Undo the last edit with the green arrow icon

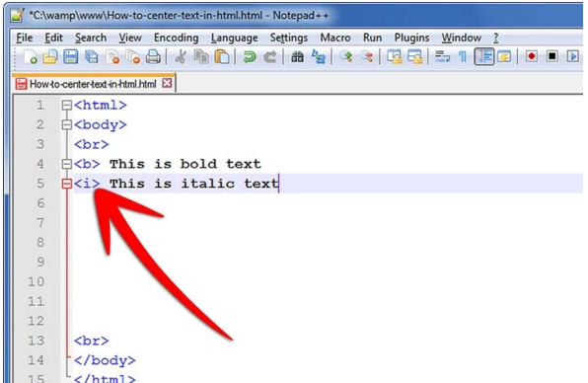pos(249,57)
